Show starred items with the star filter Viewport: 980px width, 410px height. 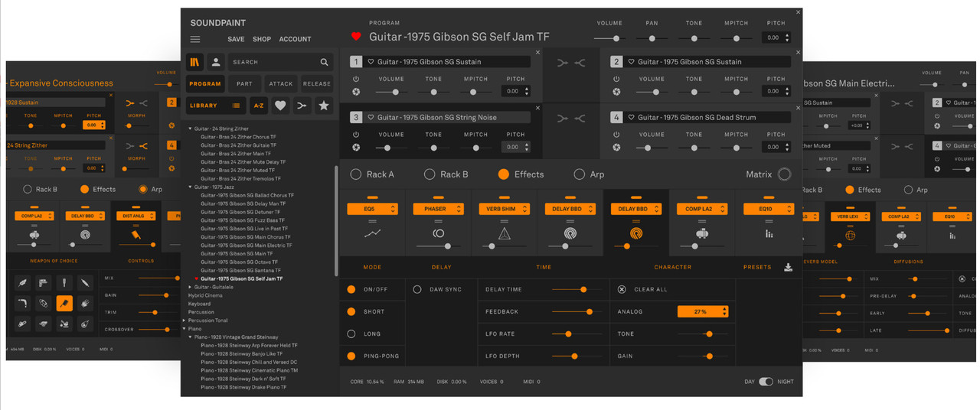pos(323,106)
